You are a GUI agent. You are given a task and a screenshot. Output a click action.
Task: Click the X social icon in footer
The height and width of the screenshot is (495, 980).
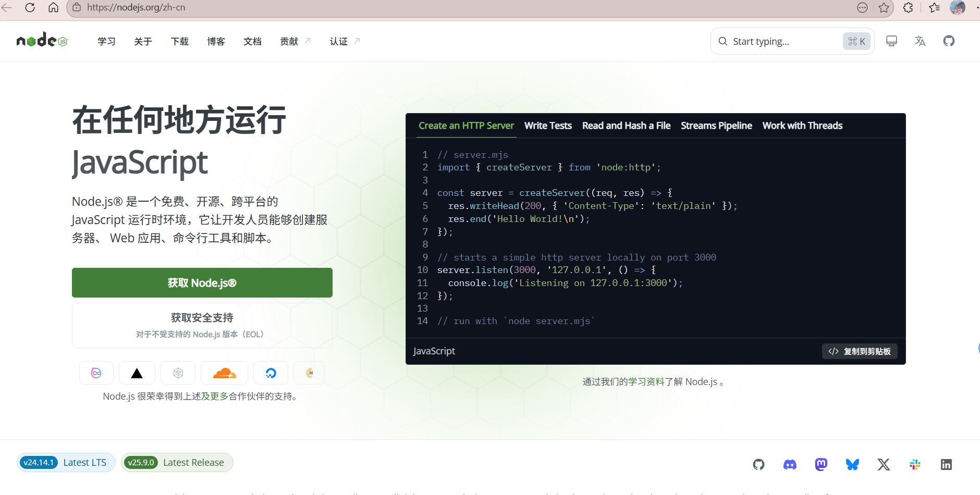884,464
